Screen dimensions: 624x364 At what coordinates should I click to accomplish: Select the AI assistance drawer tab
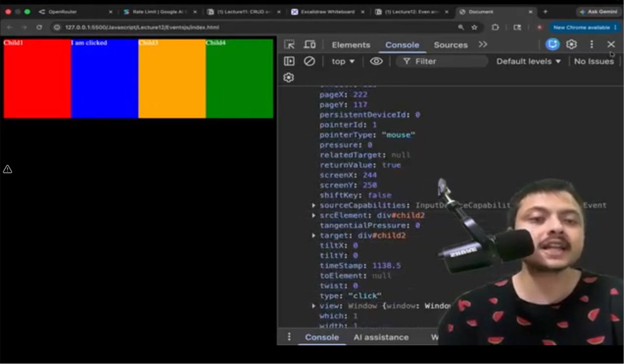pyautogui.click(x=381, y=337)
